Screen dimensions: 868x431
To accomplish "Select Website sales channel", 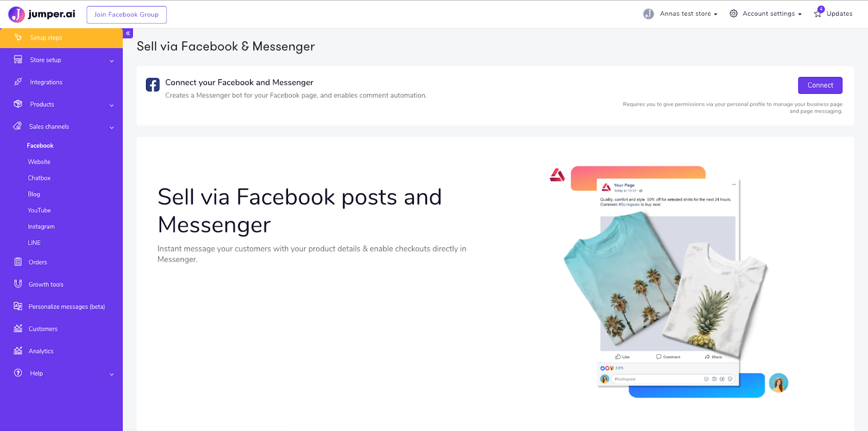I will tap(39, 162).
